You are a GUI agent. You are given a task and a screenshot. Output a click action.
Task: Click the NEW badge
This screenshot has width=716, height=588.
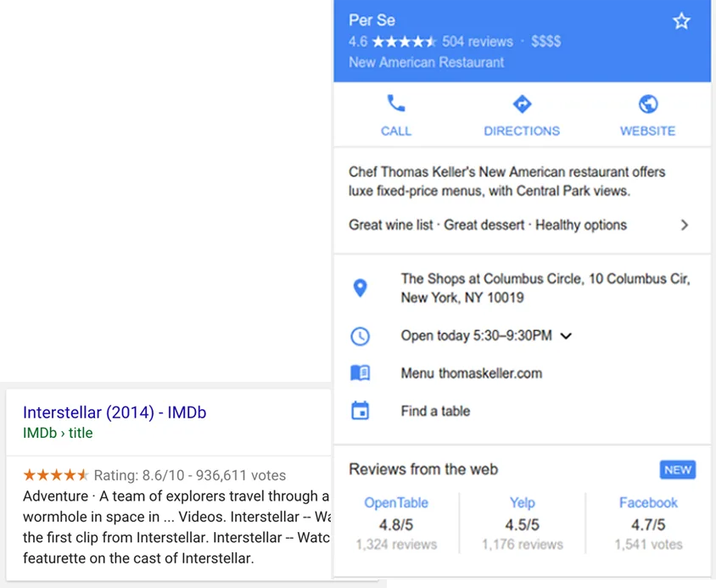click(x=678, y=470)
